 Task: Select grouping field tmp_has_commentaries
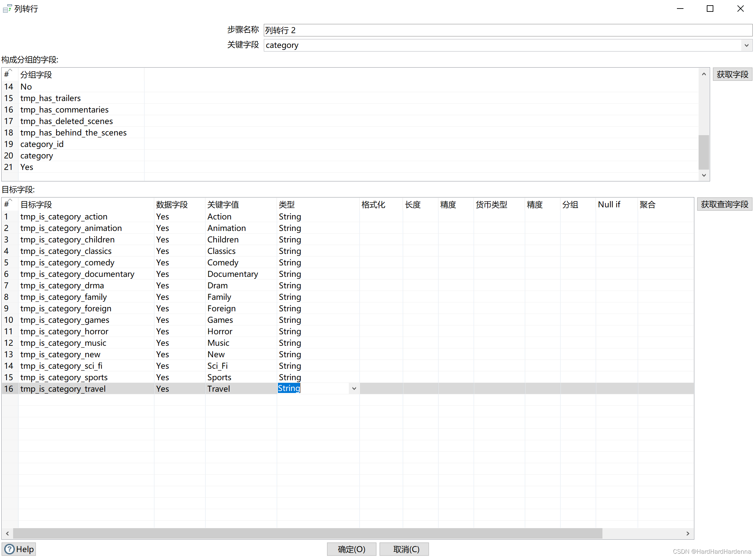pos(64,110)
